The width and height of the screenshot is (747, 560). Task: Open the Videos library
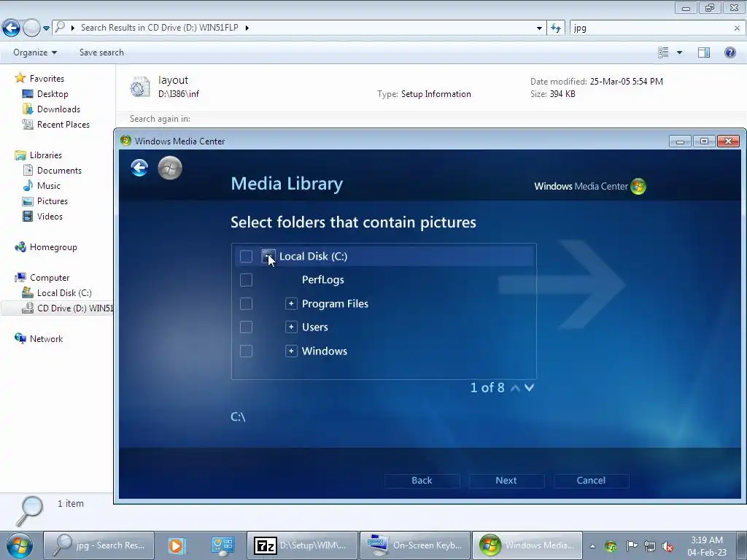tap(50, 216)
